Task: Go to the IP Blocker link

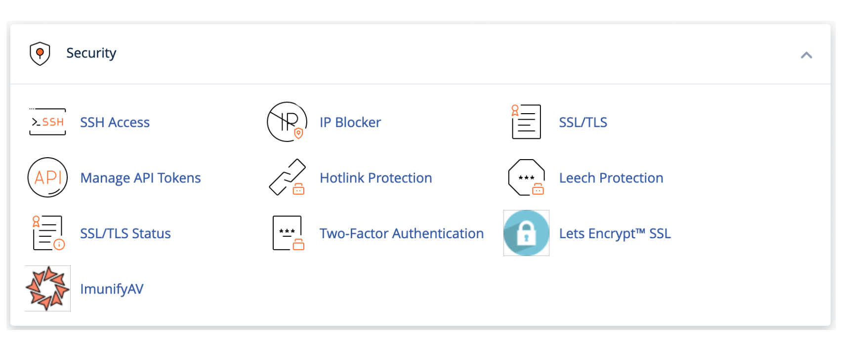Action: 350,123
